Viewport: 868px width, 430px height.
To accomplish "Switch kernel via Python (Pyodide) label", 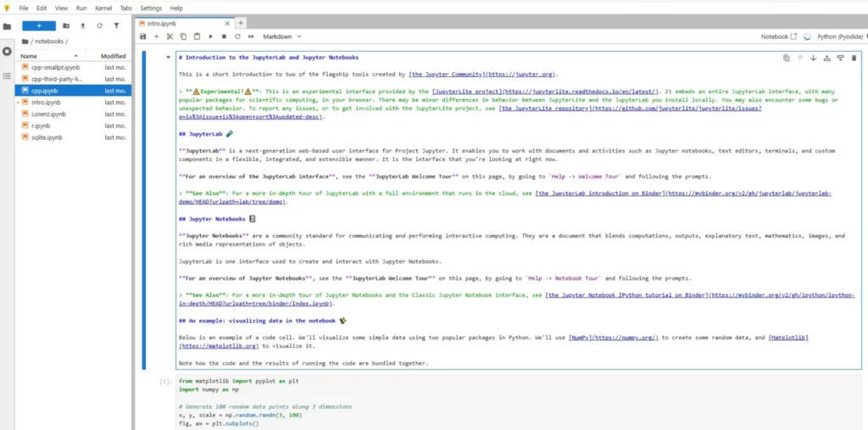I will (840, 36).
